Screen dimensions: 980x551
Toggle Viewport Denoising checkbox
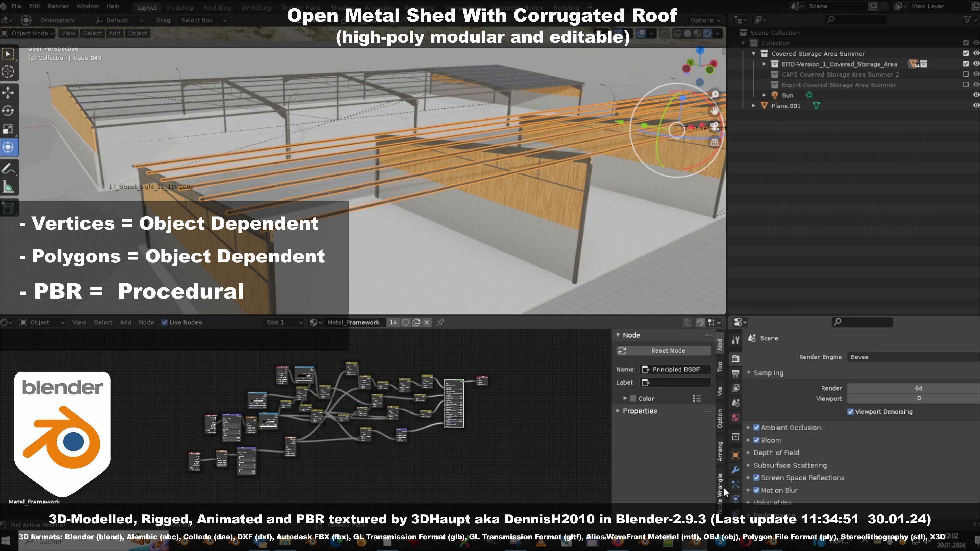[851, 412]
